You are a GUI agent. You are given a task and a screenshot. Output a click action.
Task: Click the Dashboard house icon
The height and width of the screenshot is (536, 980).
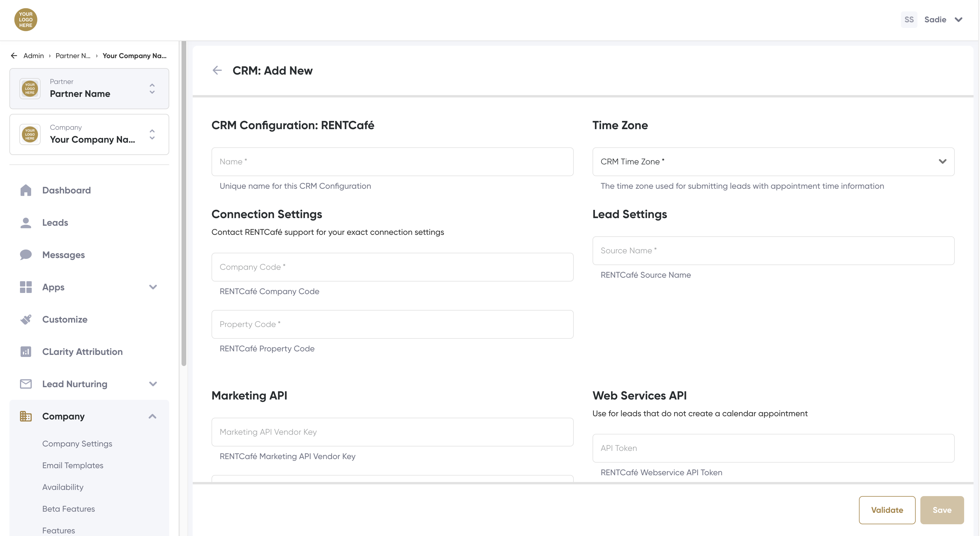[x=26, y=190]
